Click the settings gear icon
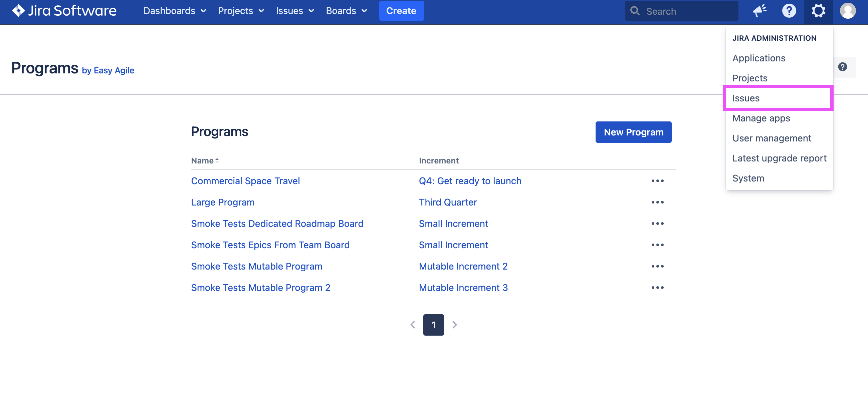868x395 pixels. [818, 11]
